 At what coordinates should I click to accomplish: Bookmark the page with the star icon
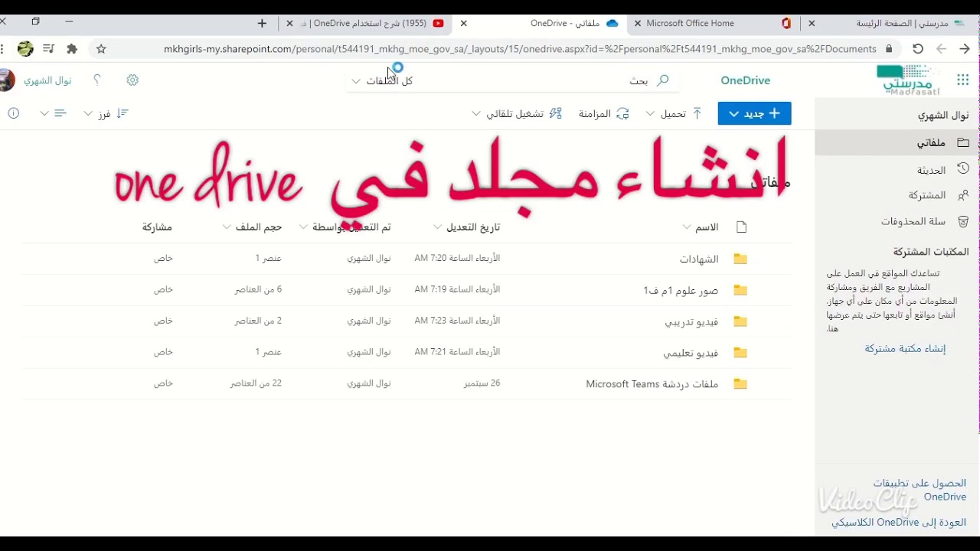click(x=101, y=49)
